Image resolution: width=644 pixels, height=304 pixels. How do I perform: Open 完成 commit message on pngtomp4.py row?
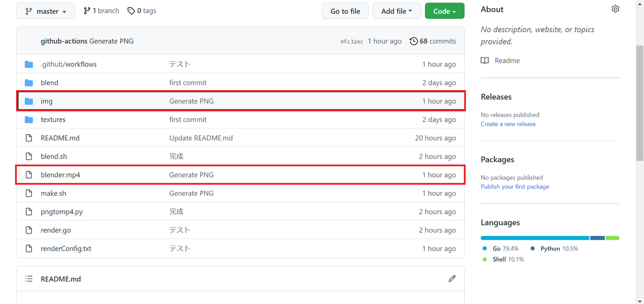tap(177, 212)
